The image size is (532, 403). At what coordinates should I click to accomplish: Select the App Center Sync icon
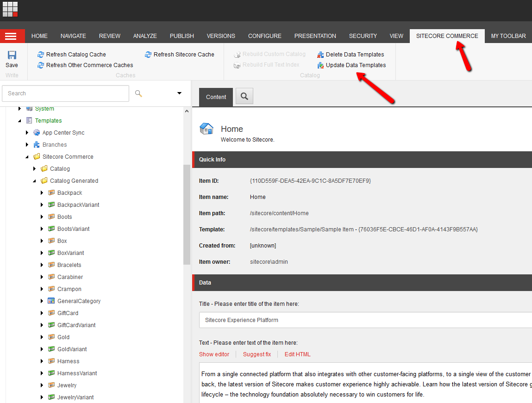[37, 132]
